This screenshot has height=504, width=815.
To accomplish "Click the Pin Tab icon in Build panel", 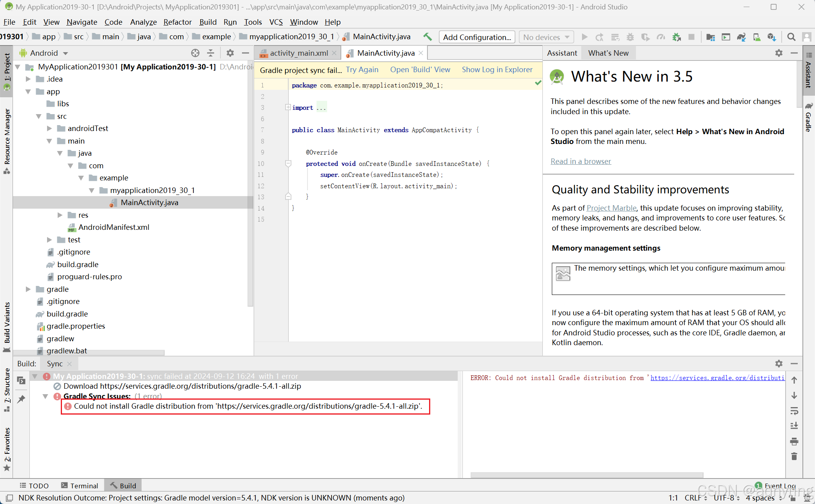I will pyautogui.click(x=21, y=399).
